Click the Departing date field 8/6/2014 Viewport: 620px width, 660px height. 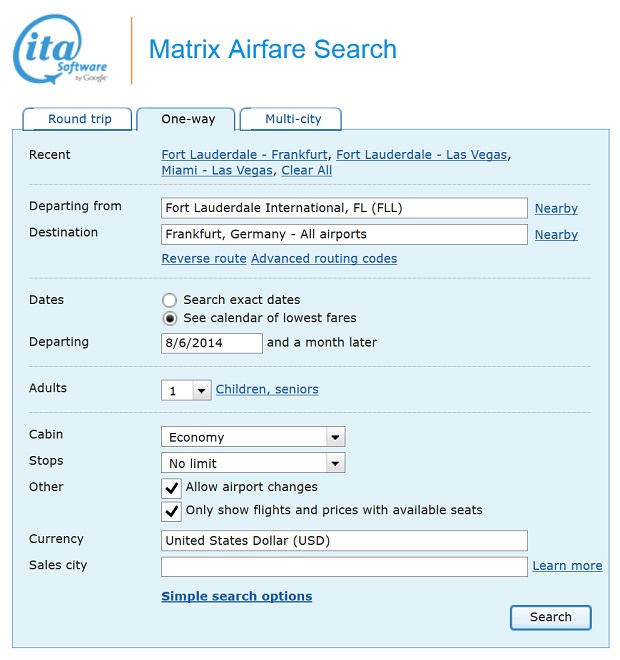point(212,343)
